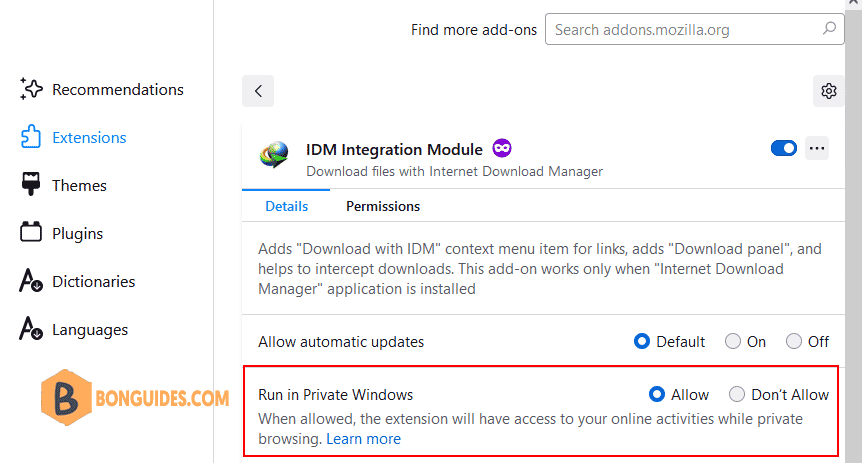Open the extension's three-dot more options
This screenshot has height=463, width=862.
tap(817, 148)
